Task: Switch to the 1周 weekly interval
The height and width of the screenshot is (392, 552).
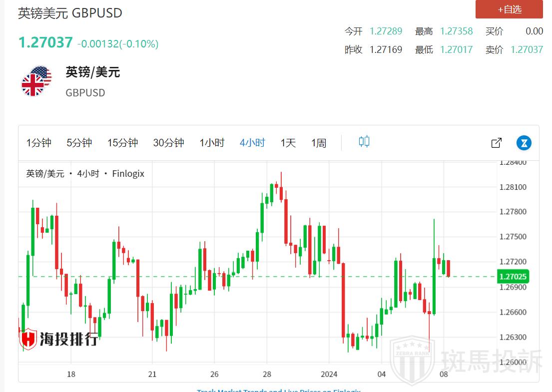Action: point(319,143)
